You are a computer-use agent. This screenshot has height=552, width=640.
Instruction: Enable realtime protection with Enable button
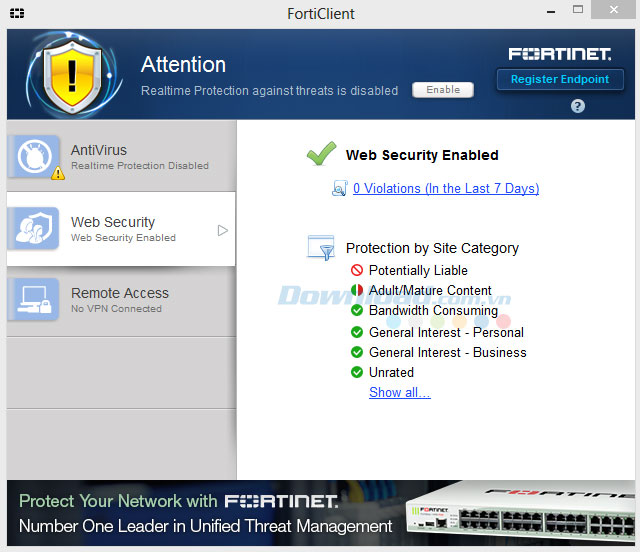click(x=443, y=90)
